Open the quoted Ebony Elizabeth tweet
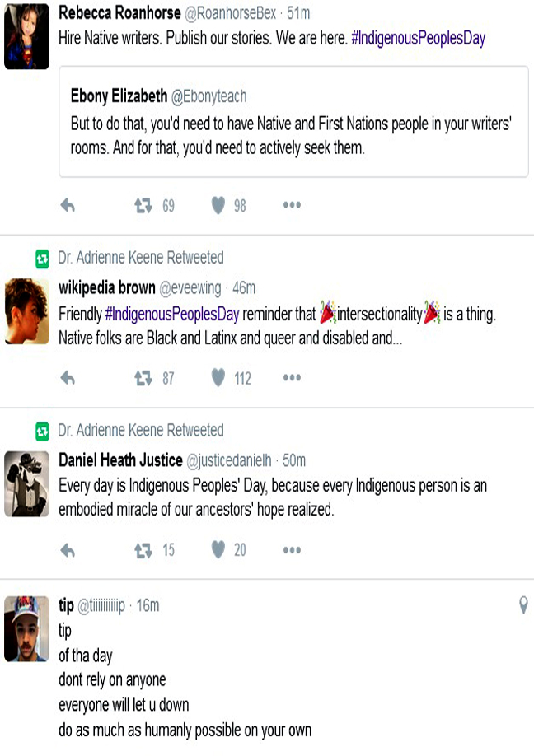The width and height of the screenshot is (534, 756). coord(293,122)
